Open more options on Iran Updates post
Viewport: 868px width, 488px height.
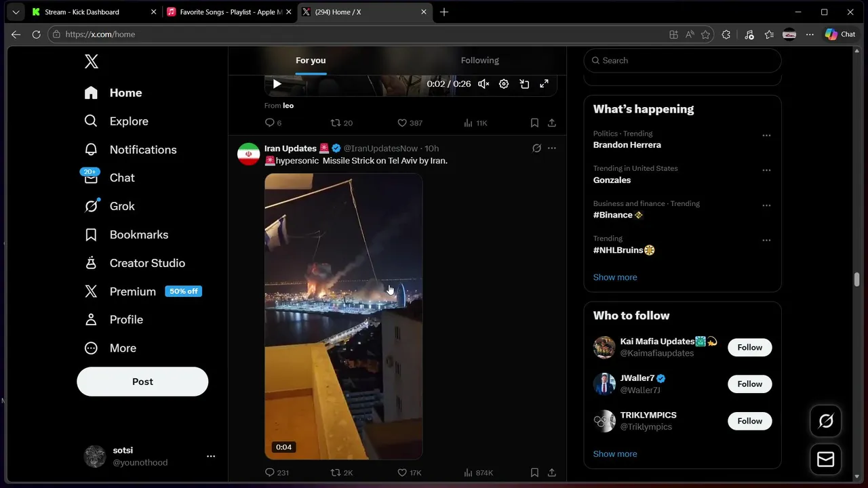(552, 148)
